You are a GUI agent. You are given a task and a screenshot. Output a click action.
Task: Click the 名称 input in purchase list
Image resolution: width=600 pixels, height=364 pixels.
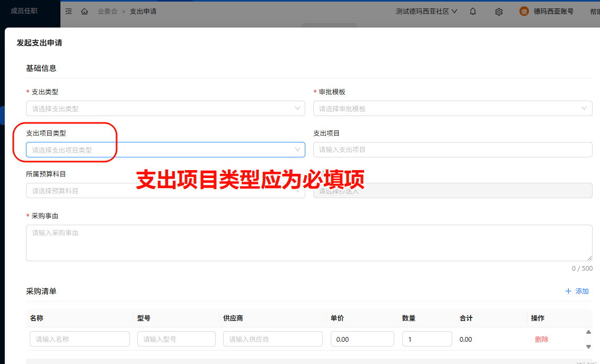pyautogui.click(x=80, y=339)
